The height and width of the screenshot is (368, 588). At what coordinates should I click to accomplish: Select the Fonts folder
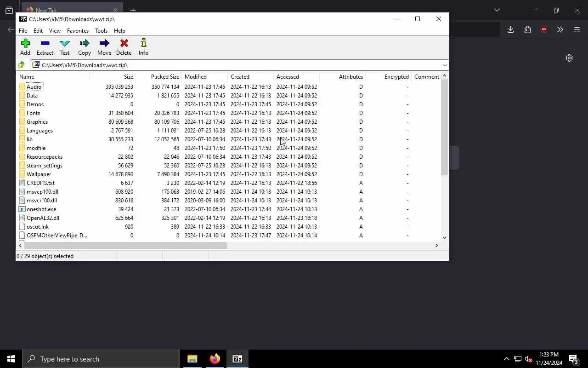(34, 113)
